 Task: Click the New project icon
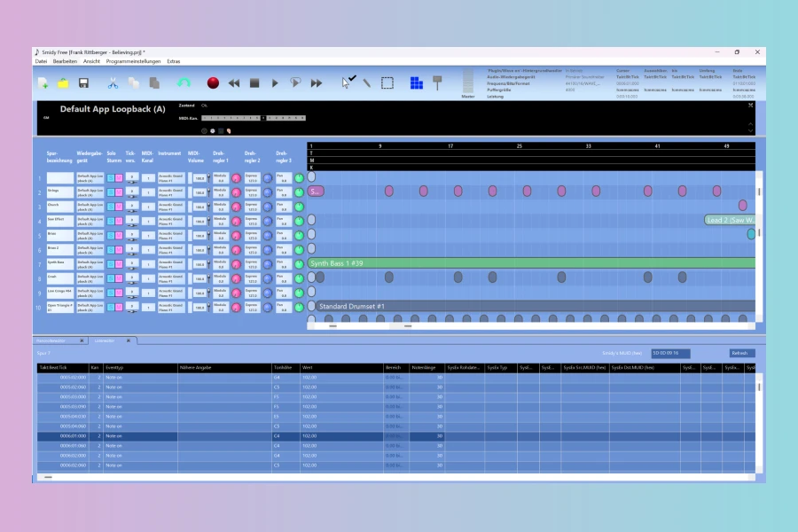[x=43, y=83]
